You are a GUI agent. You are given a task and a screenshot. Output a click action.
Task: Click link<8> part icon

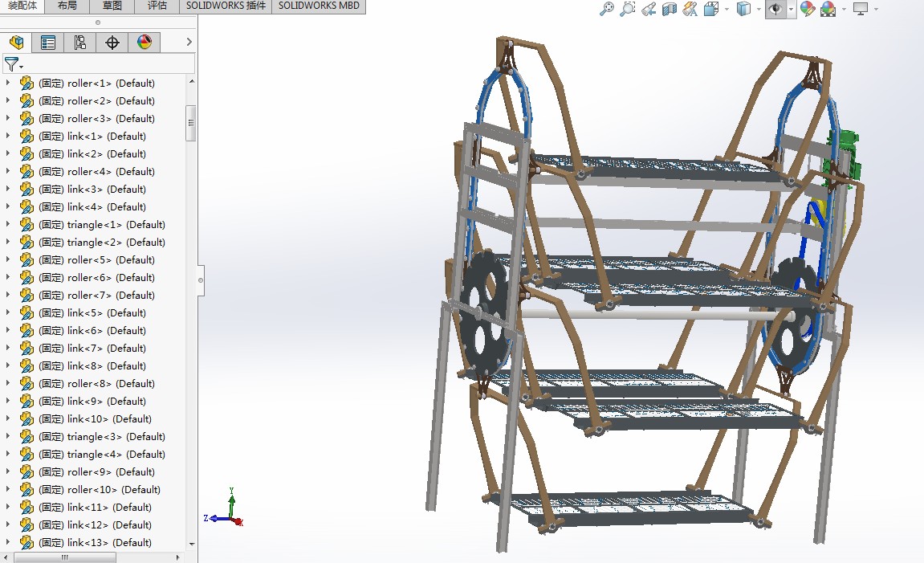26,366
